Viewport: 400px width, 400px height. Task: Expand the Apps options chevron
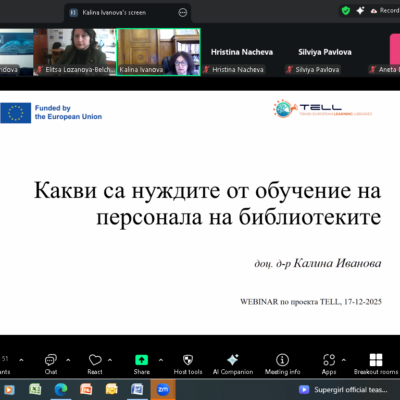pyautogui.click(x=344, y=360)
